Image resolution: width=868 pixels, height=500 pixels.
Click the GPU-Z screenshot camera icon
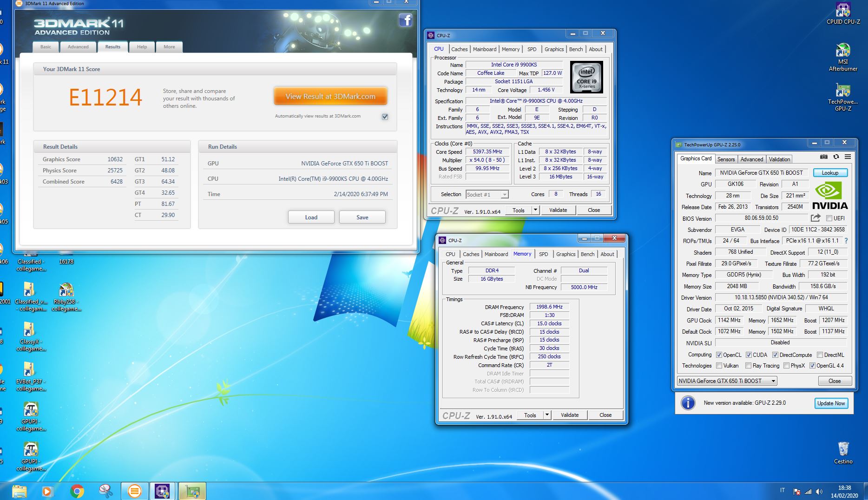point(823,157)
